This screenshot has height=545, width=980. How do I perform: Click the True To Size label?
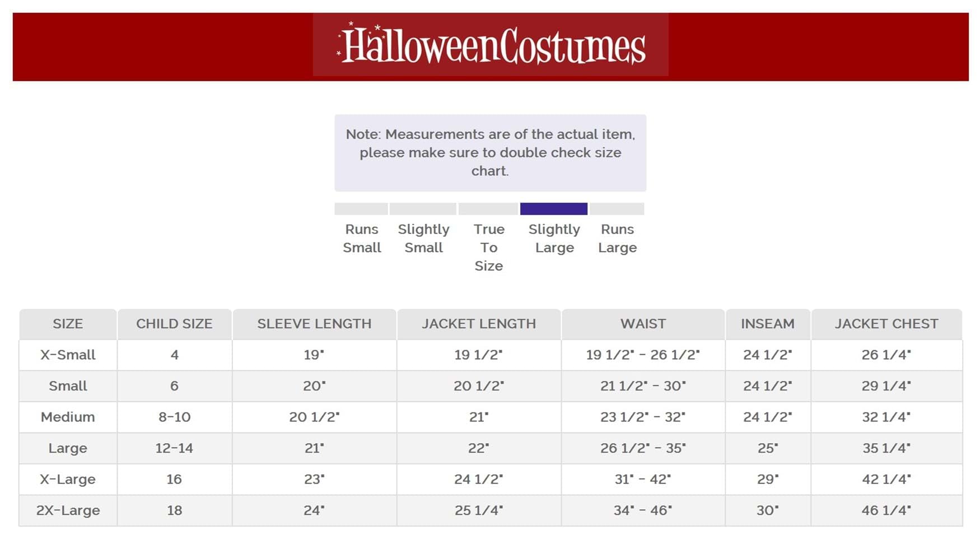(x=488, y=247)
